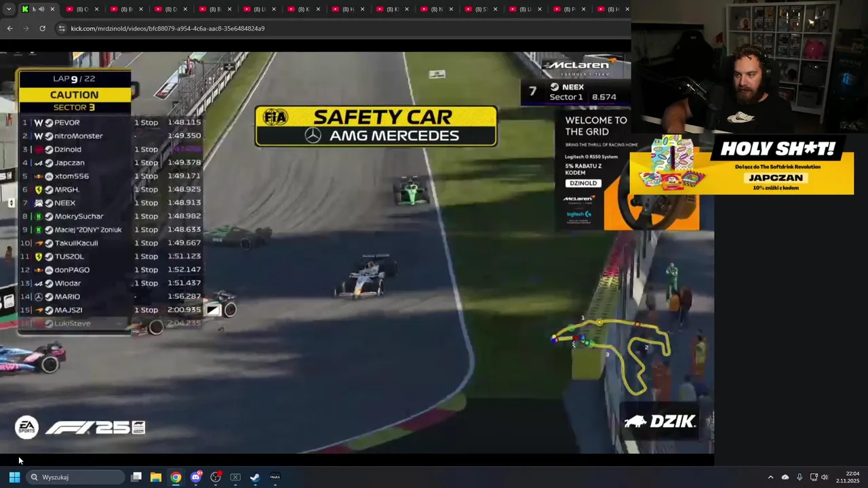Open Task View from the taskbar
Viewport: 868px width, 488px height.
136,477
